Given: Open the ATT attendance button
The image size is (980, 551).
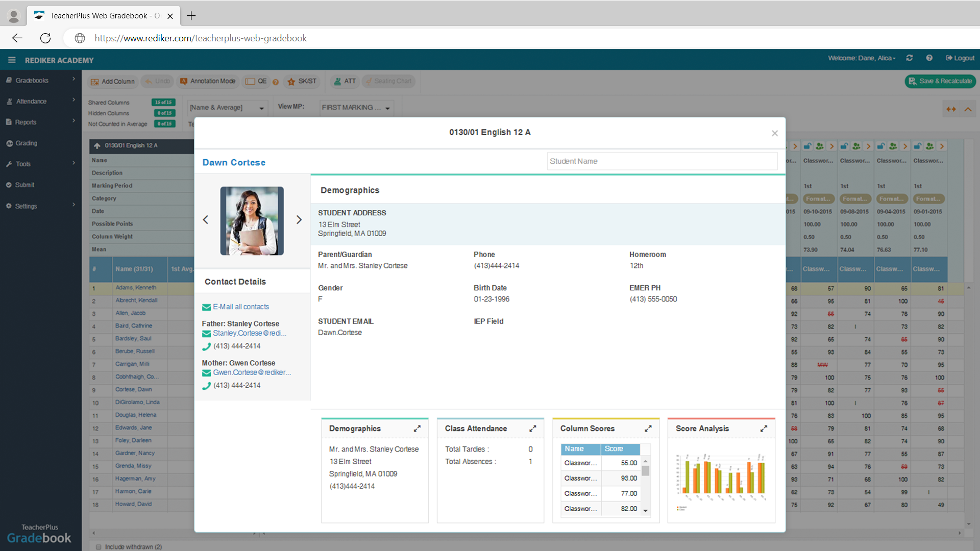Looking at the screenshot, I should (x=345, y=81).
